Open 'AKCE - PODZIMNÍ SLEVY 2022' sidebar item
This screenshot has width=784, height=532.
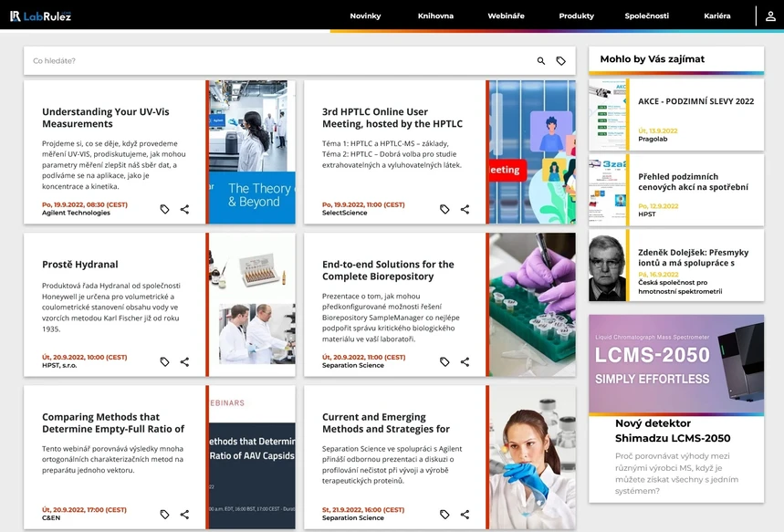[695, 101]
